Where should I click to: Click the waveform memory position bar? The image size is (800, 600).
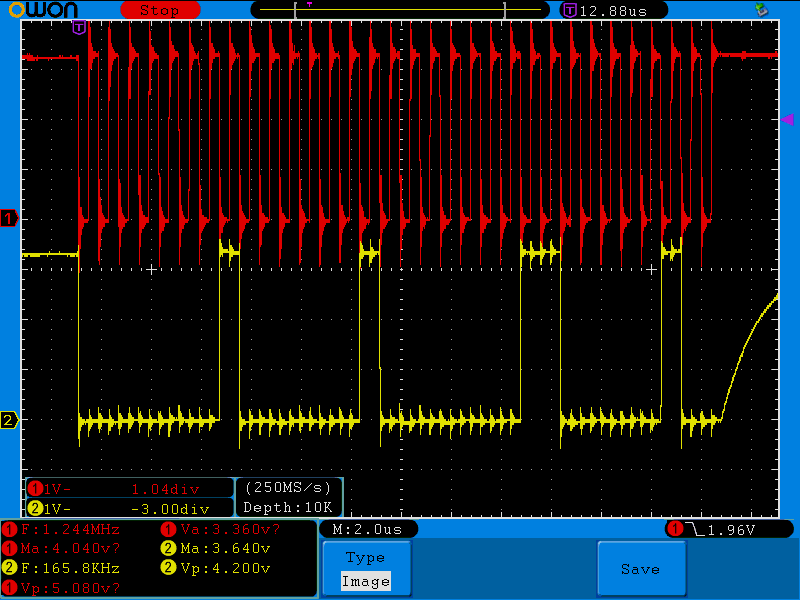(400, 10)
